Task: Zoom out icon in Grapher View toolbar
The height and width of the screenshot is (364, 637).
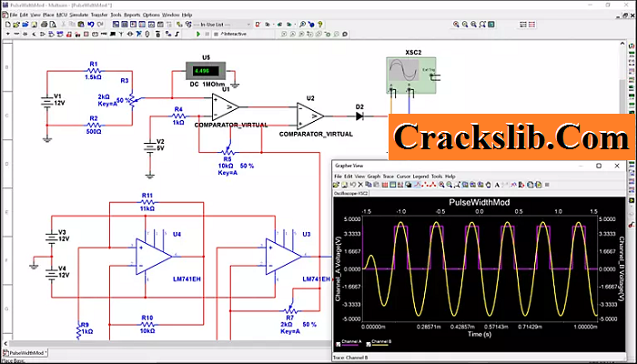Action: click(450, 185)
